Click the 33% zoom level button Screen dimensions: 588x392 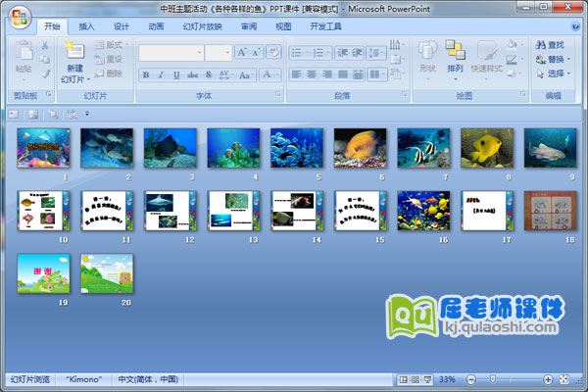pyautogui.click(x=447, y=378)
